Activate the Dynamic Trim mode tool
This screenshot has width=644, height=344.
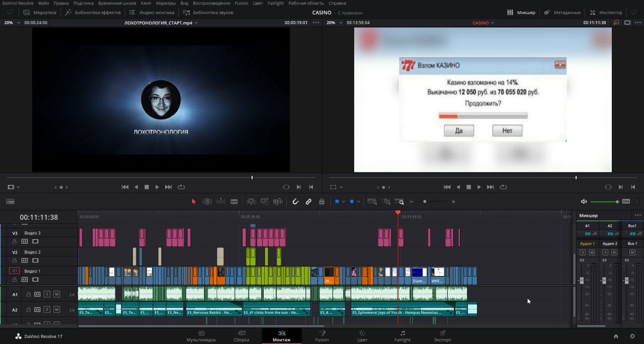click(x=220, y=201)
